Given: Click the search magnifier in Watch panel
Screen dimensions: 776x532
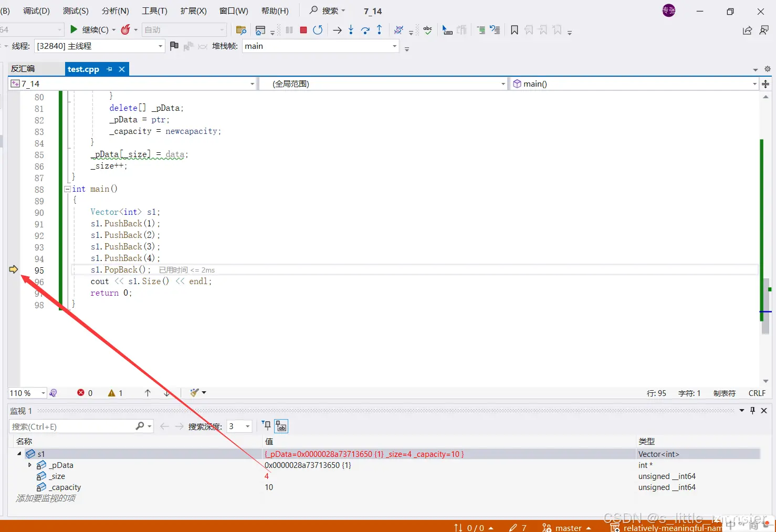Looking at the screenshot, I should coord(140,426).
